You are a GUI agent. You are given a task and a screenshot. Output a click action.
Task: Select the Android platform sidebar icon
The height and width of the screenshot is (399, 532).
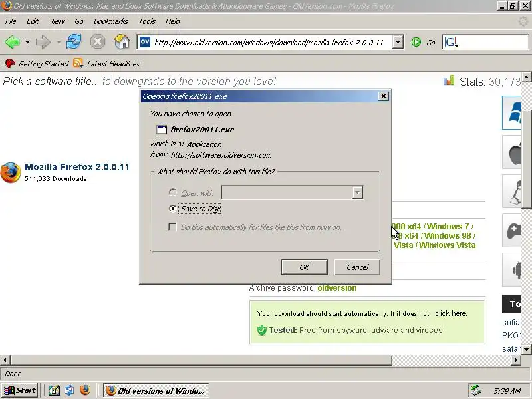[512, 270]
